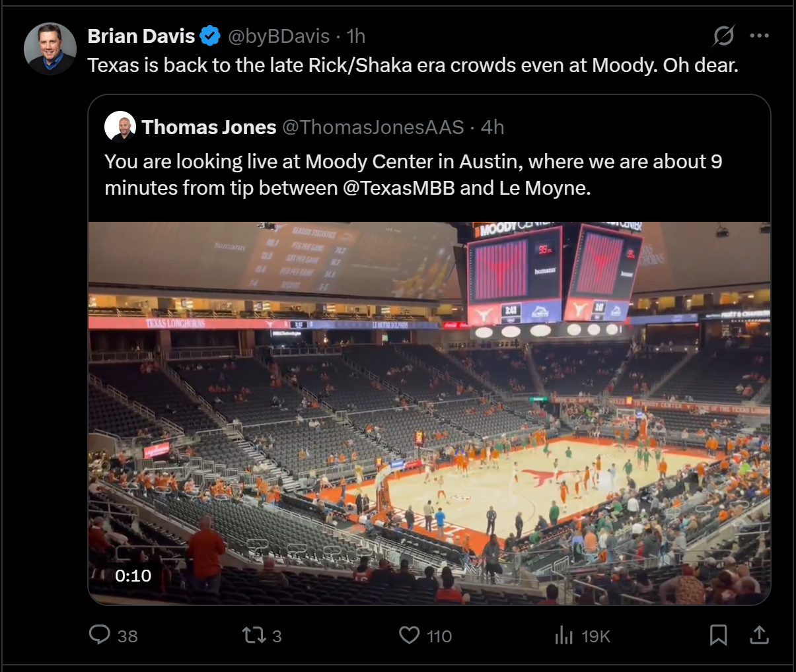The image size is (796, 672).
Task: Bookmark this tweet
Action: click(x=718, y=635)
